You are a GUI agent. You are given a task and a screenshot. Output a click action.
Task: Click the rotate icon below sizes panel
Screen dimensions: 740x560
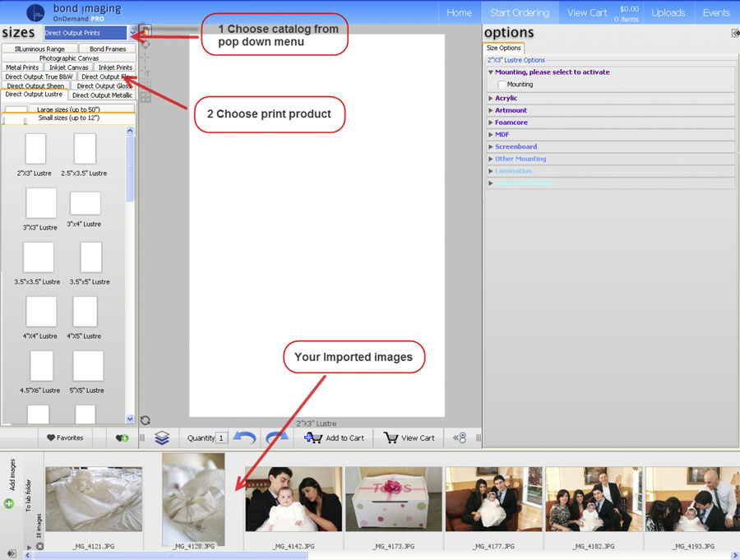[145, 420]
